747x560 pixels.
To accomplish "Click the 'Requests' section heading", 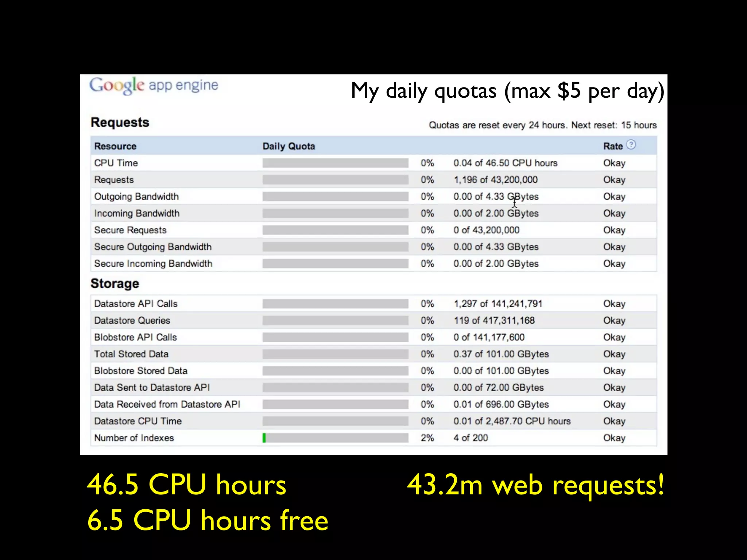I will point(120,122).
